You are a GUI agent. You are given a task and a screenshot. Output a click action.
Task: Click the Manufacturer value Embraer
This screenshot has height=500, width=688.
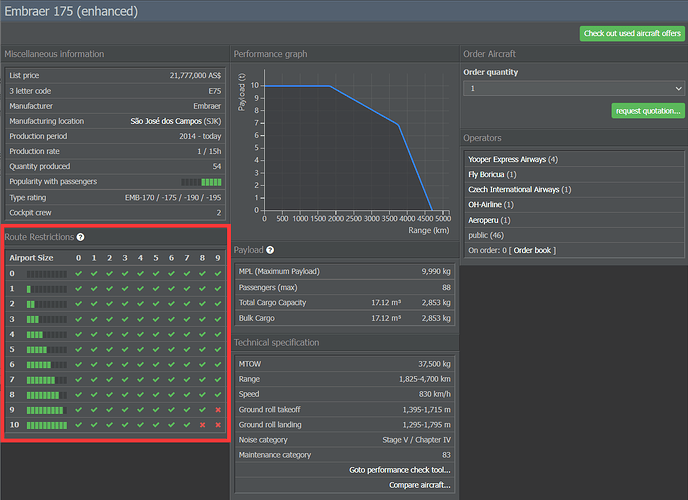point(207,106)
